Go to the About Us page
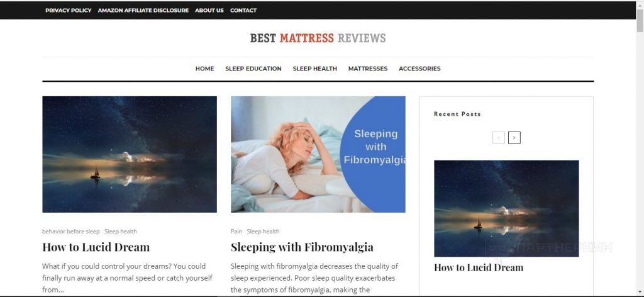The image size is (644, 297). click(x=209, y=10)
